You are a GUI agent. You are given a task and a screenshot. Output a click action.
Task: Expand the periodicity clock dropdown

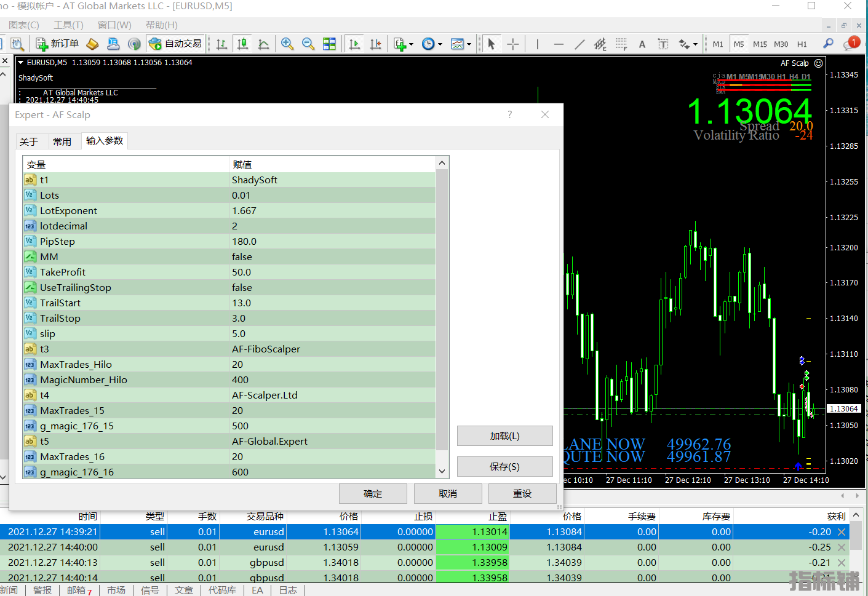[x=440, y=44]
